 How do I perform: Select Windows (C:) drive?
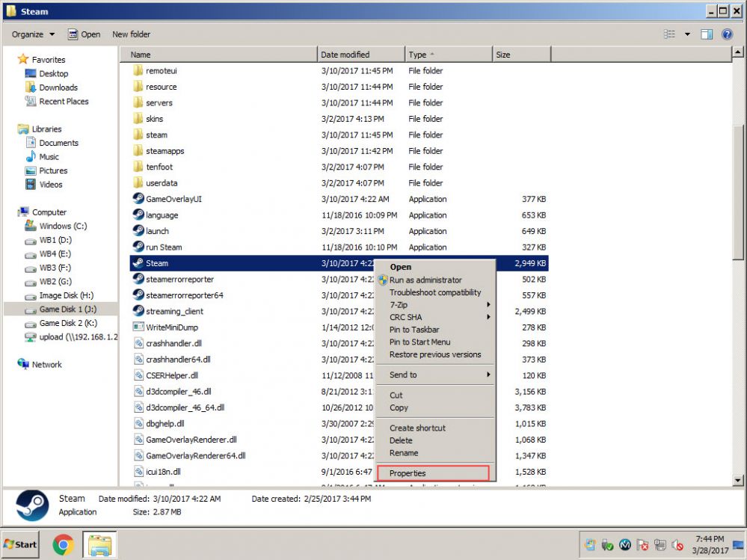point(63,227)
